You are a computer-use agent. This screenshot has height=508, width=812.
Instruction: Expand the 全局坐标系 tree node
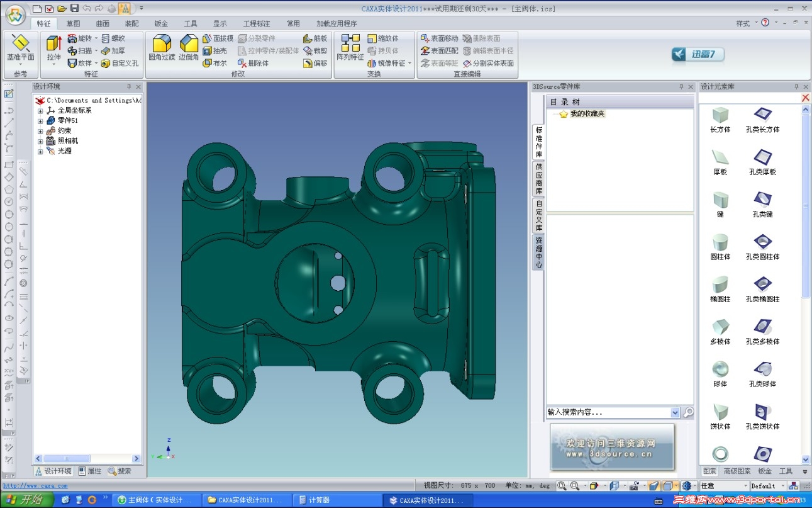tap(40, 111)
